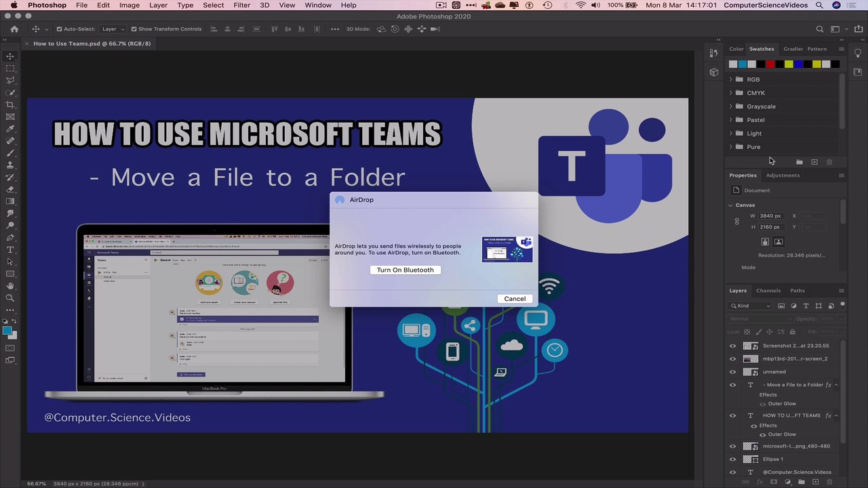The image size is (868, 488).
Task: Open the Auto-Select Layer dropdown
Action: coord(113,29)
